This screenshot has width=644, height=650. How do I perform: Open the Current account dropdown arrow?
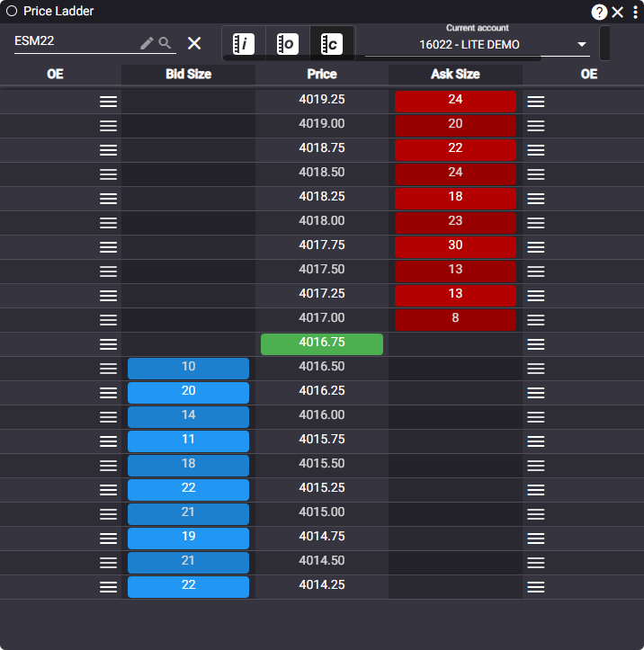tap(582, 44)
